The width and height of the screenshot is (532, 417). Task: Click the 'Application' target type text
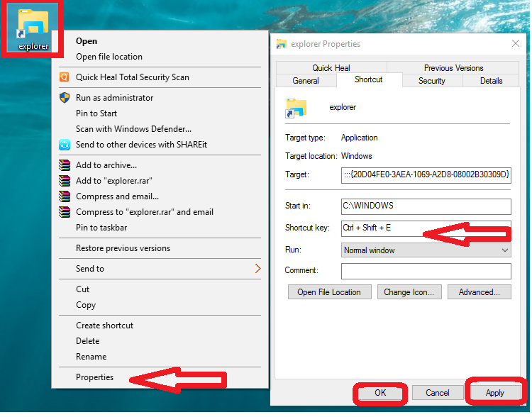coord(360,138)
